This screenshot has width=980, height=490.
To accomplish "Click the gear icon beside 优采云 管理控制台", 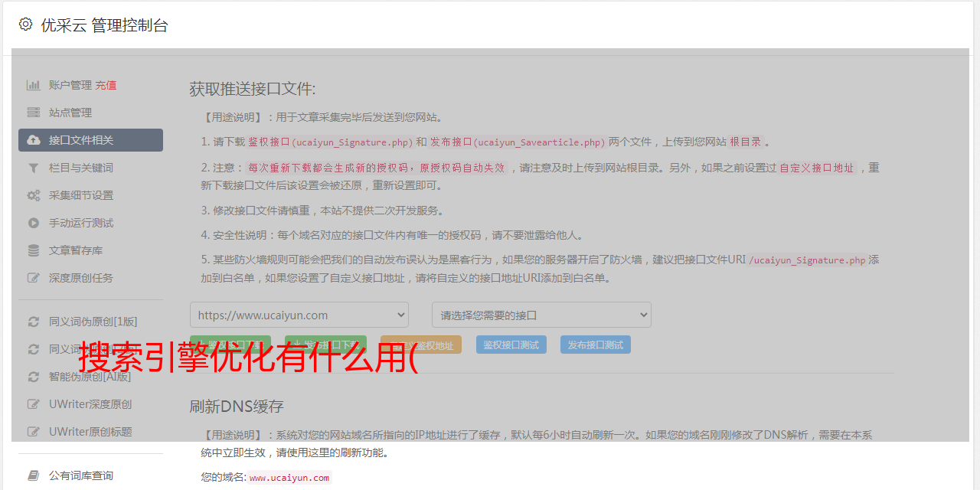I will (x=26, y=24).
